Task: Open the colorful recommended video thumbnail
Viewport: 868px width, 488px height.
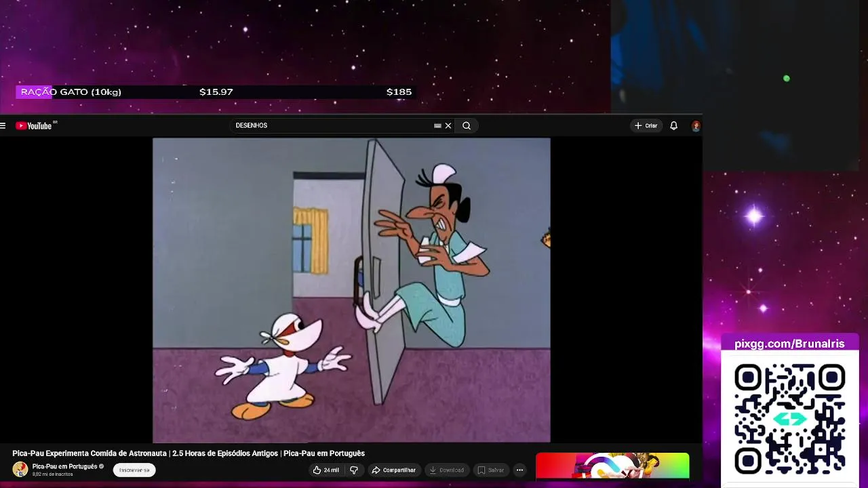Action: click(612, 466)
